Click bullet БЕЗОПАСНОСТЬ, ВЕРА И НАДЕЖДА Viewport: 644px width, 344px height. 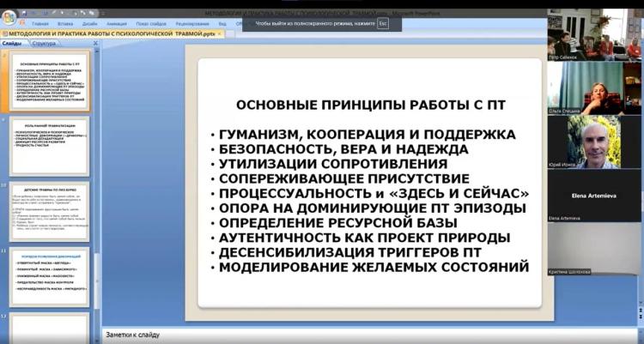[343, 149]
